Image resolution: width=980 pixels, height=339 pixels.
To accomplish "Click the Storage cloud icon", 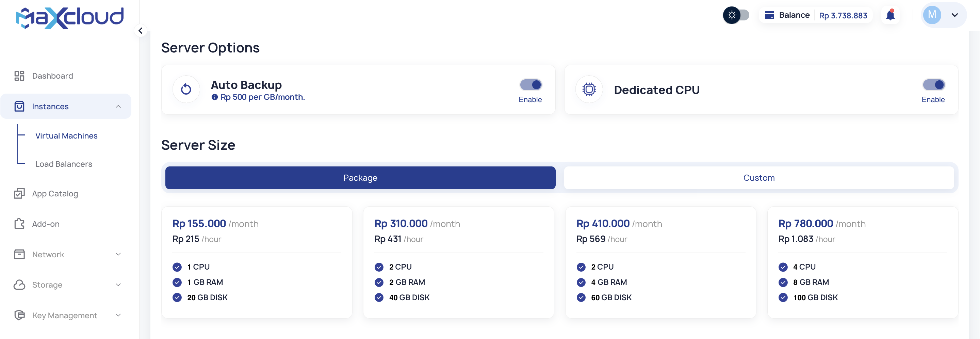I will pyautogui.click(x=19, y=285).
